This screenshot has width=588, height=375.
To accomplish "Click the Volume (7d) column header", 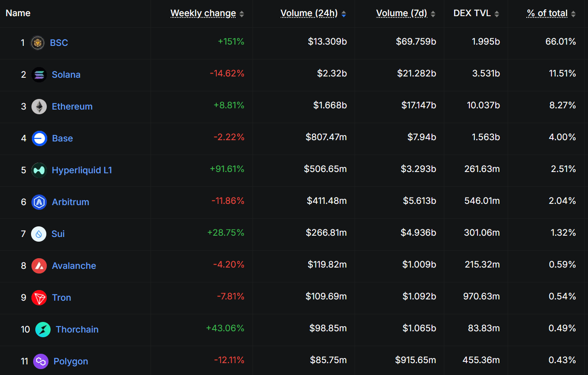I will click(401, 13).
